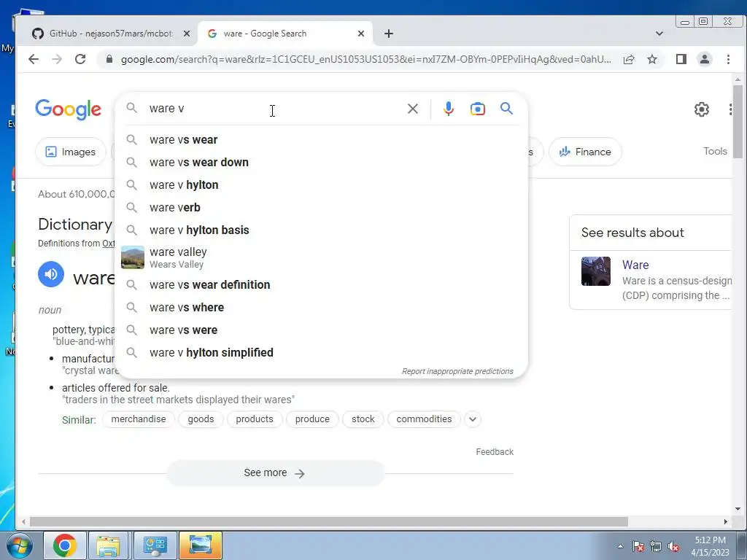Reload the page with the refresh icon
The width and height of the screenshot is (747, 560).
point(80,59)
